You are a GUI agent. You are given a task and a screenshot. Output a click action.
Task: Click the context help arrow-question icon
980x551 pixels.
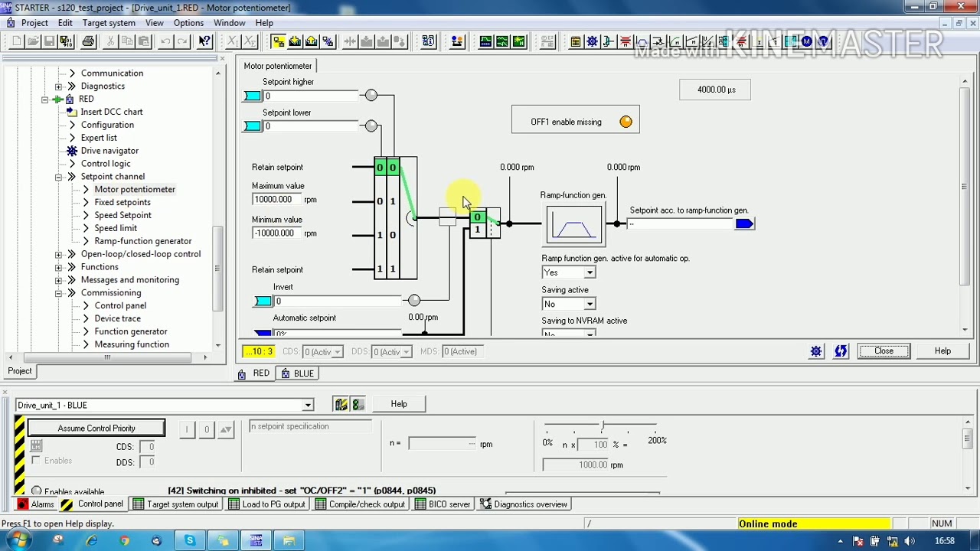click(204, 41)
